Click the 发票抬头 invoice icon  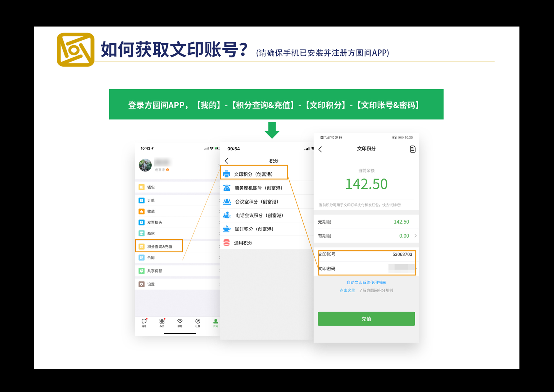click(141, 222)
